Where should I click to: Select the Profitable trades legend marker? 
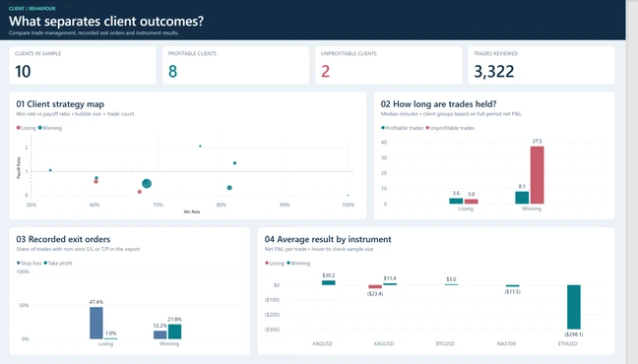(x=383, y=128)
